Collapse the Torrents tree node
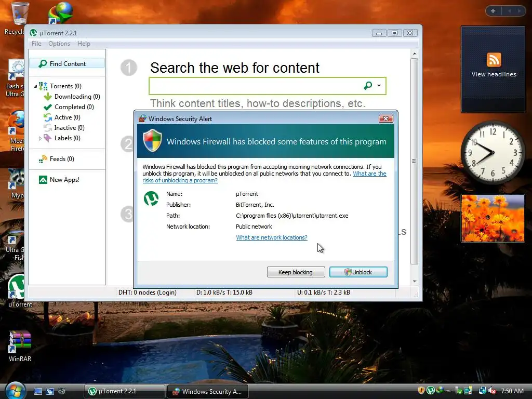The width and height of the screenshot is (532, 399). 35,86
